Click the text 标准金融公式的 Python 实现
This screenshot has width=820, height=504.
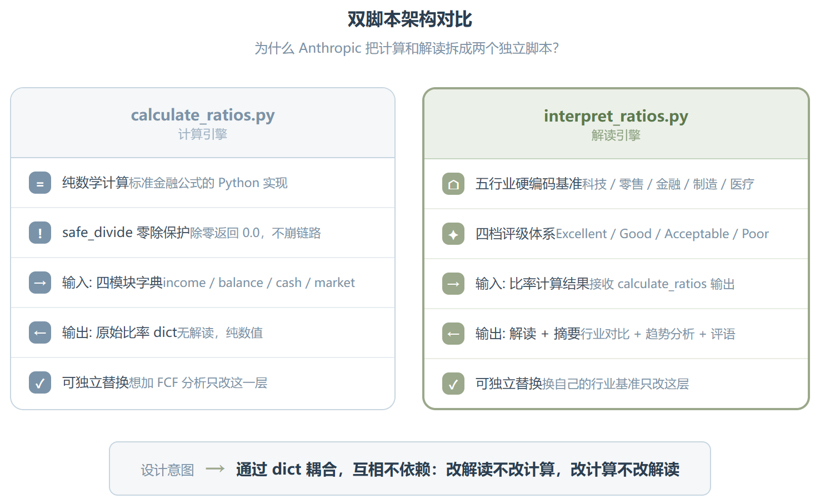coord(208,183)
